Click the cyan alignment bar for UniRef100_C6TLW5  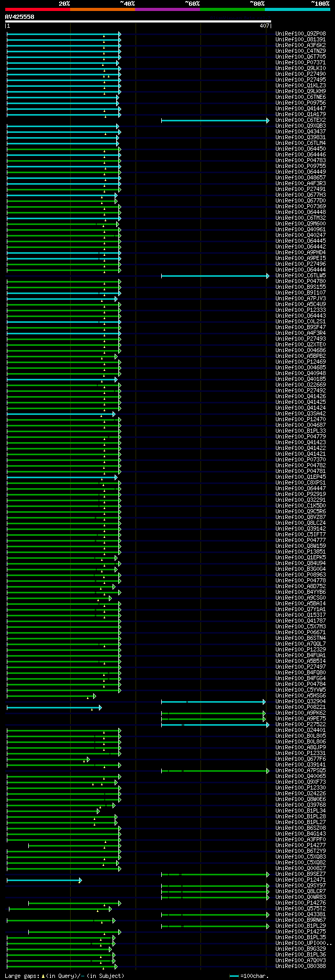215,276
